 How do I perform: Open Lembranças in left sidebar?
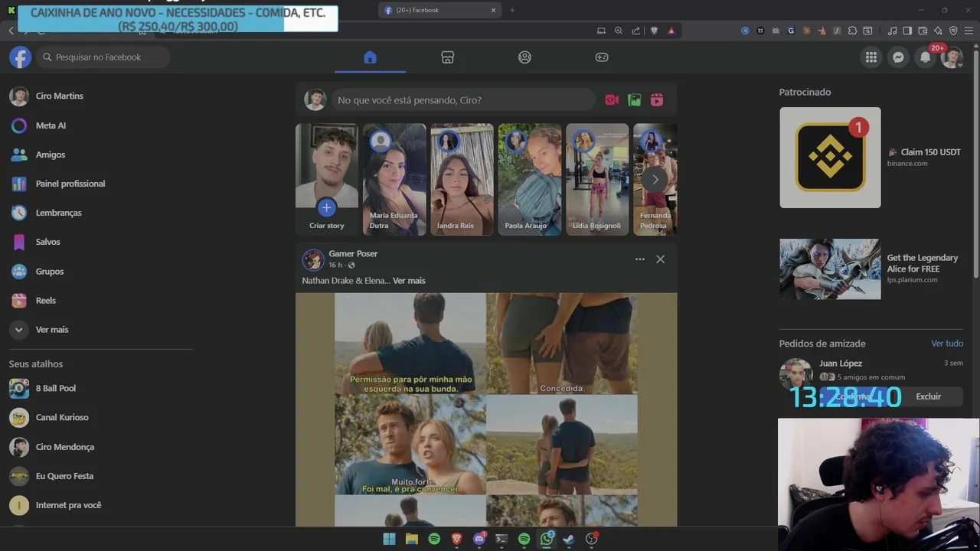[100, 213]
